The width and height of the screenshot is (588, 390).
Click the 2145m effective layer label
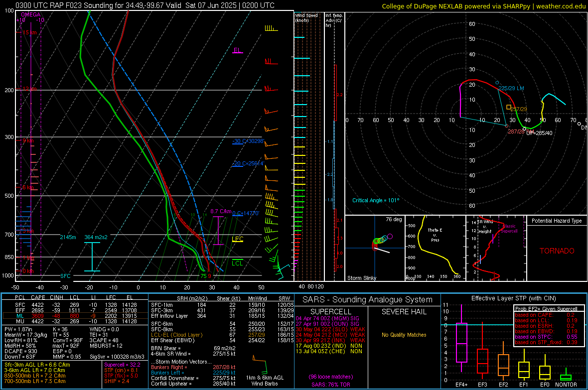click(x=68, y=238)
